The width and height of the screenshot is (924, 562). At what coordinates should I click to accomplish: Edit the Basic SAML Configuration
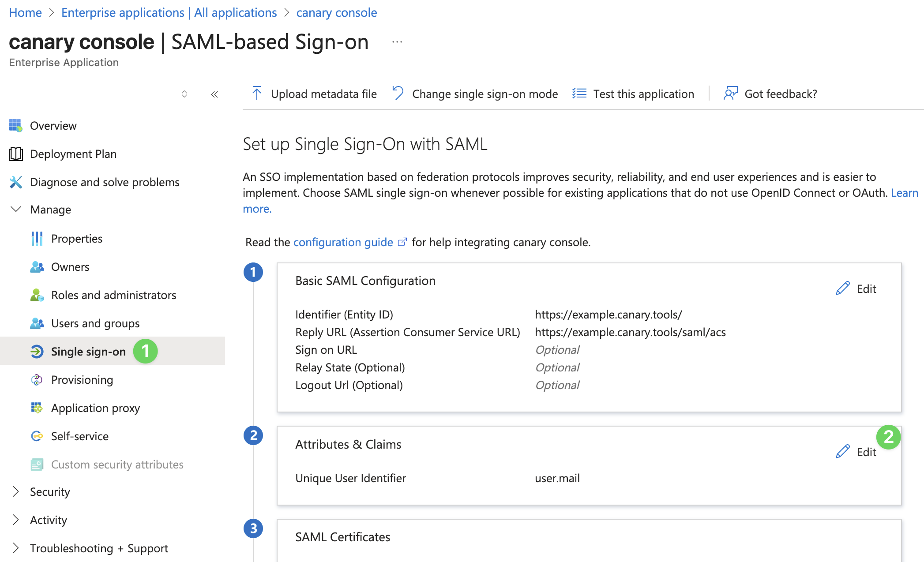pyautogui.click(x=856, y=288)
